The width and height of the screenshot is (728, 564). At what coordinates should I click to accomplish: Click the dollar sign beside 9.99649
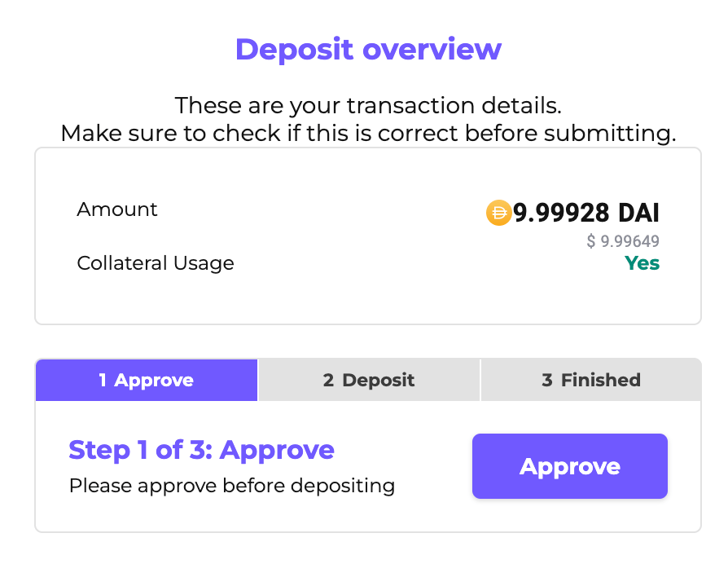590,241
